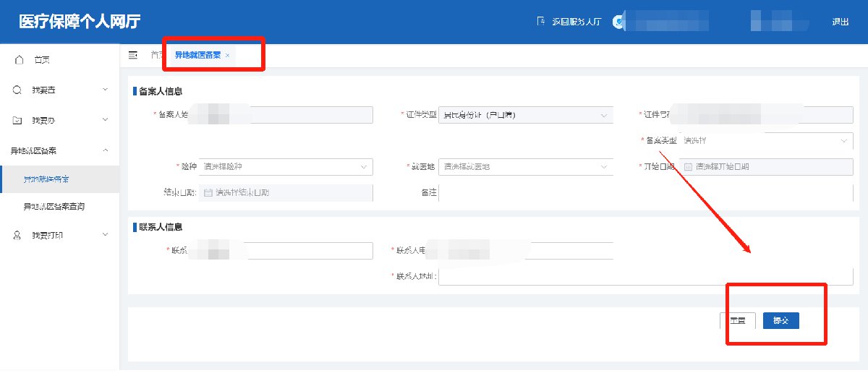Click the magnifier icon next to 我要查

[x=17, y=90]
